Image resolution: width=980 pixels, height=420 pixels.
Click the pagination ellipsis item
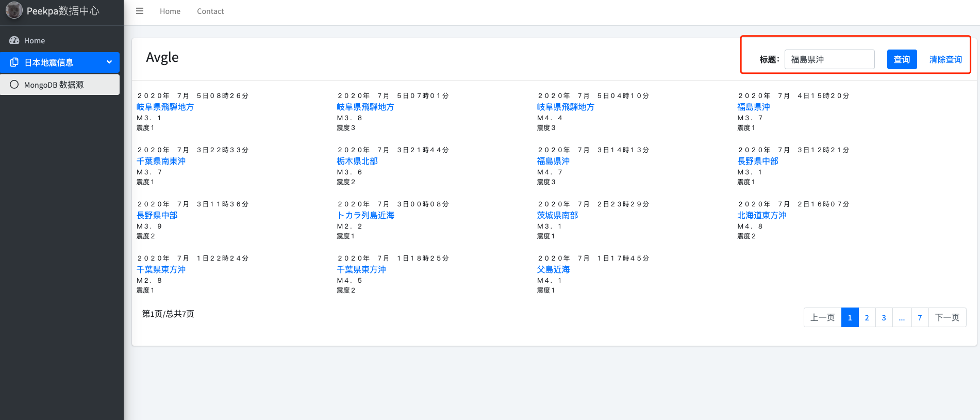pyautogui.click(x=902, y=317)
